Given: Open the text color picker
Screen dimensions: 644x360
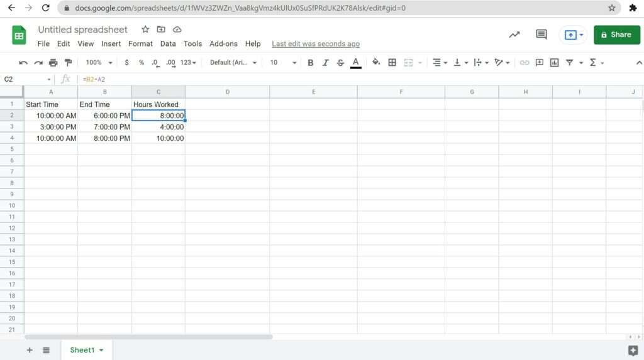Looking at the screenshot, I should point(355,63).
